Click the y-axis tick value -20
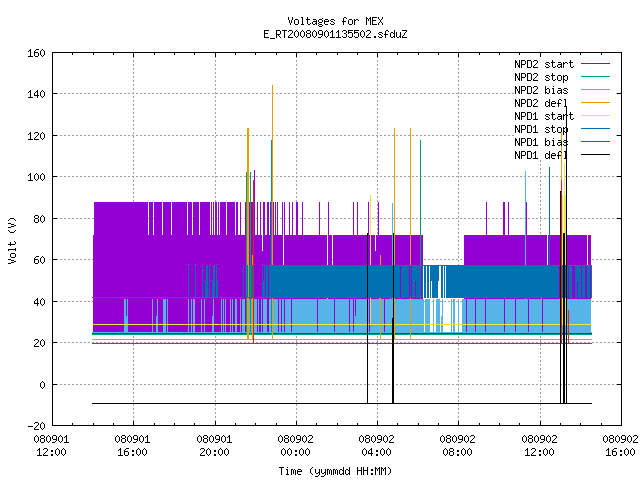 36,426
